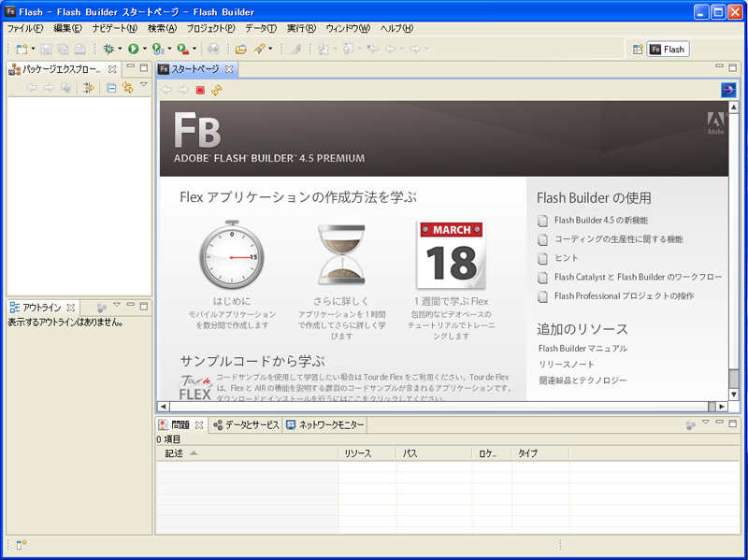
Task: Click the Save disk icon
Action: 46,49
